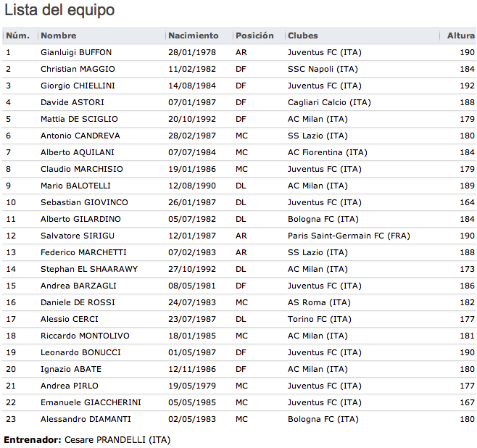
Task: Select the Cagliari Calcio (ITA) club cell
Action: (329, 102)
